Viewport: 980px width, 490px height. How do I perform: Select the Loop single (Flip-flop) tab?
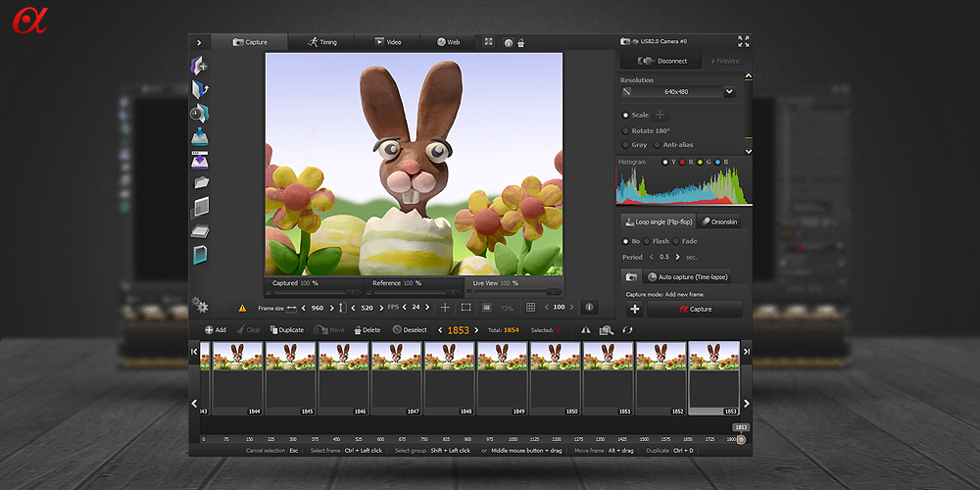click(x=659, y=221)
